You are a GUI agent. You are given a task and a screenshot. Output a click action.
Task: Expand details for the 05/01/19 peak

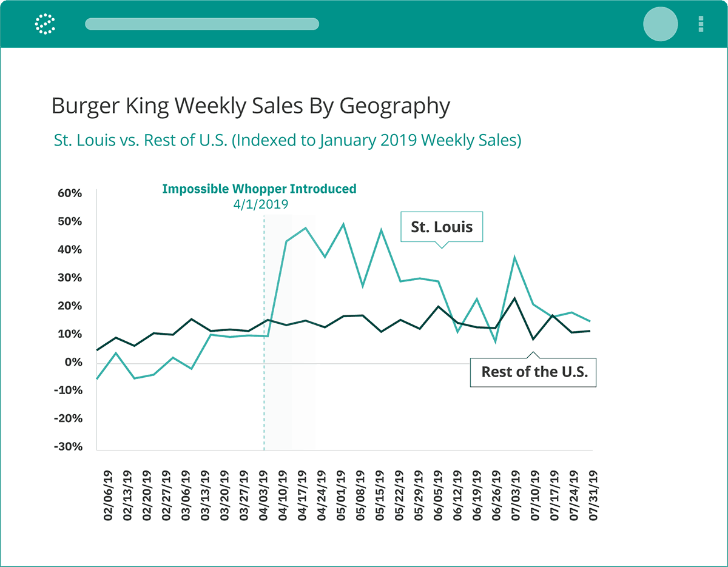click(343, 223)
